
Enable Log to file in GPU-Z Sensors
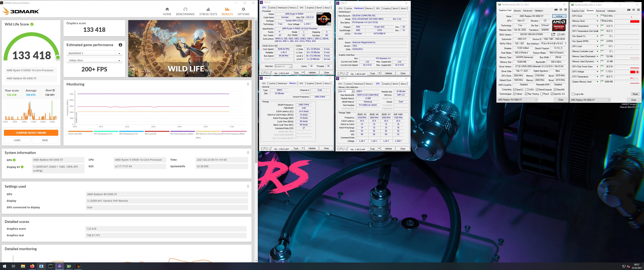point(573,94)
